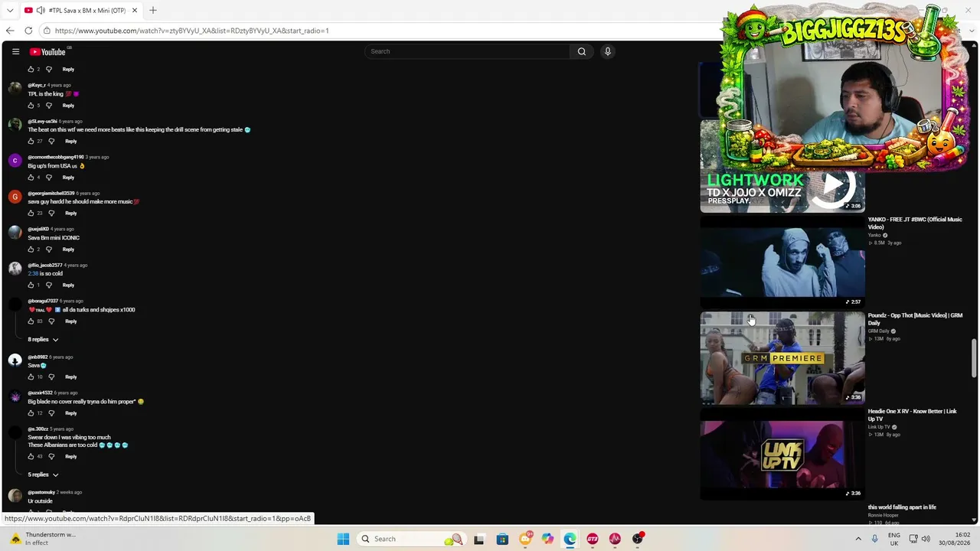Screen dimensions: 980x551
Task: Click the page vertical scrollbar thumb
Action: 974,359
